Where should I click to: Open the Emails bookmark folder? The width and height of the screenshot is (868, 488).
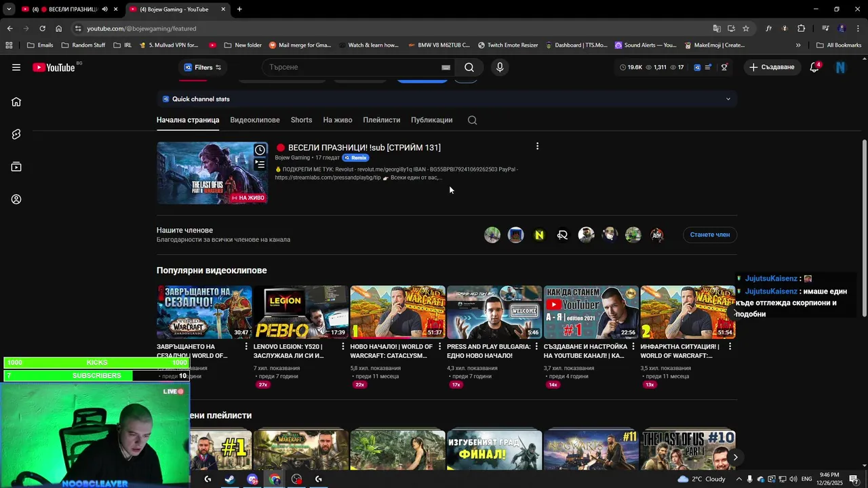pyautogui.click(x=40, y=45)
